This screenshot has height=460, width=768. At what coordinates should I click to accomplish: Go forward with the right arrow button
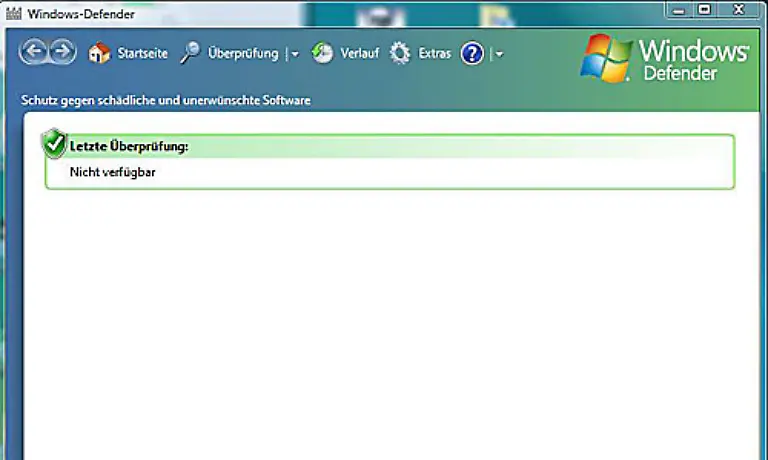click(62, 52)
